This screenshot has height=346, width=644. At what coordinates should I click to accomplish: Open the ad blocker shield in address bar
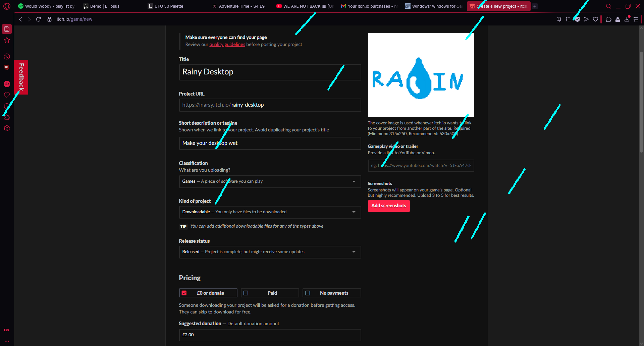[x=577, y=19]
